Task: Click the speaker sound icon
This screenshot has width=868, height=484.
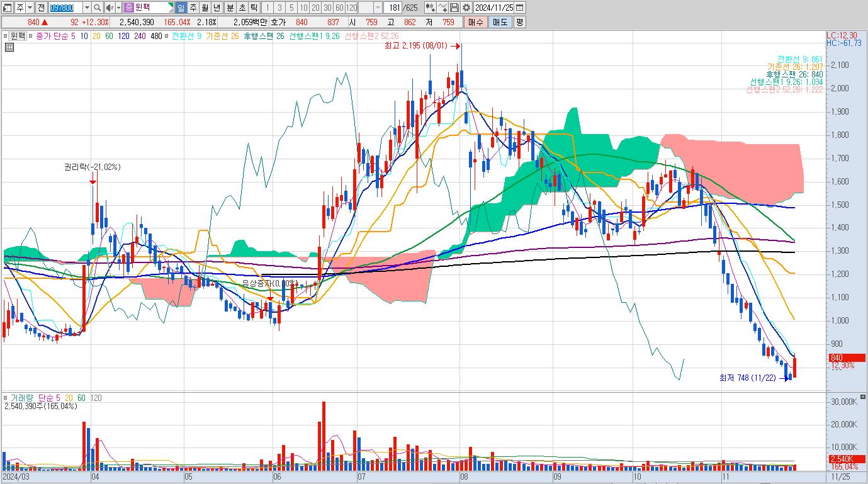Action: pos(109,8)
